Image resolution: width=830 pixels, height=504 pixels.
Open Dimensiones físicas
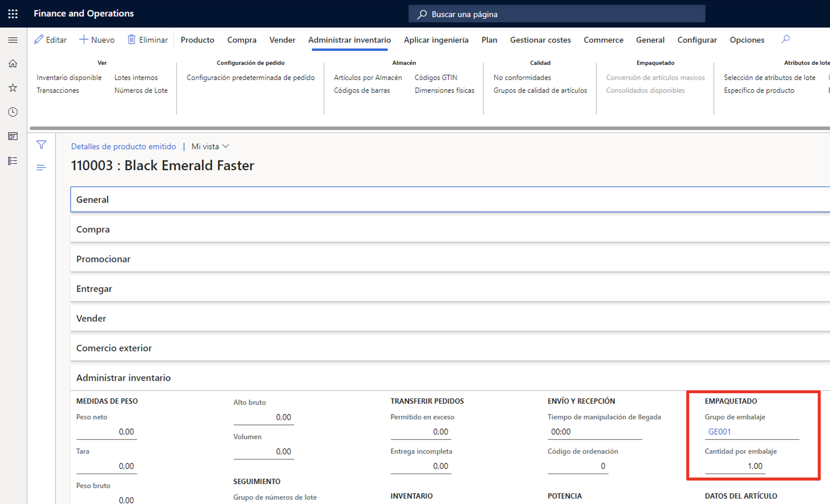[x=445, y=90]
